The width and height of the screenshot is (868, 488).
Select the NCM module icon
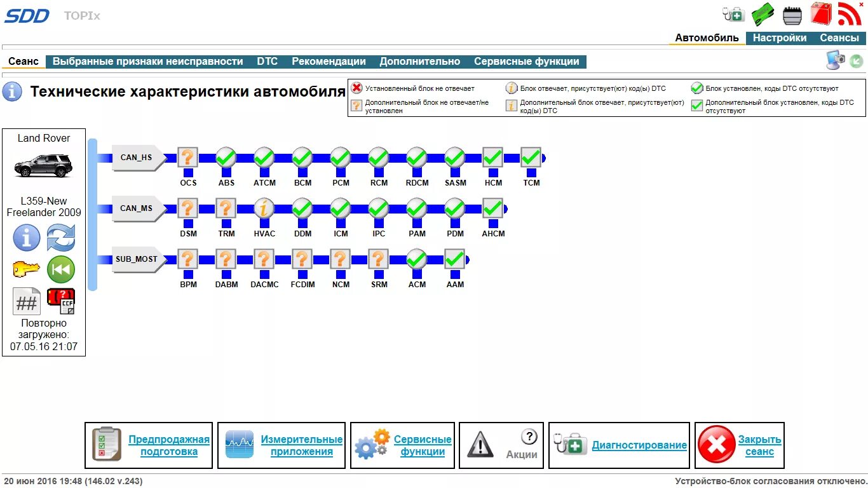pyautogui.click(x=341, y=259)
